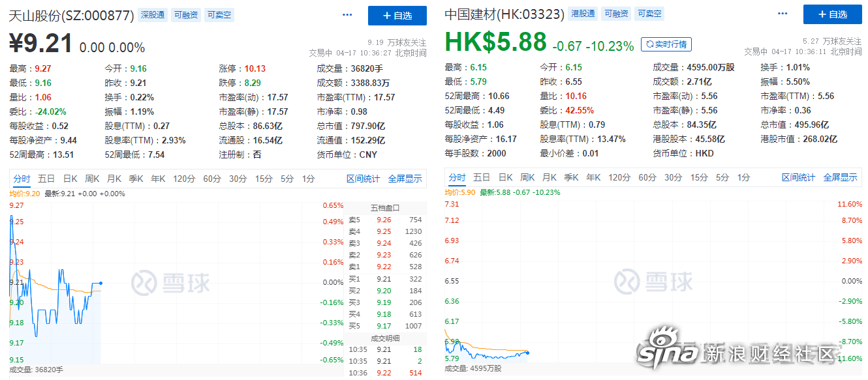The width and height of the screenshot is (868, 380).
Task: Show 周K candles for 中国建材
Action: click(x=528, y=177)
